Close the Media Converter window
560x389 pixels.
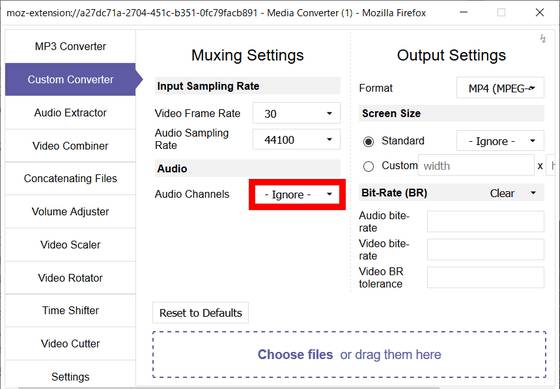click(x=540, y=13)
